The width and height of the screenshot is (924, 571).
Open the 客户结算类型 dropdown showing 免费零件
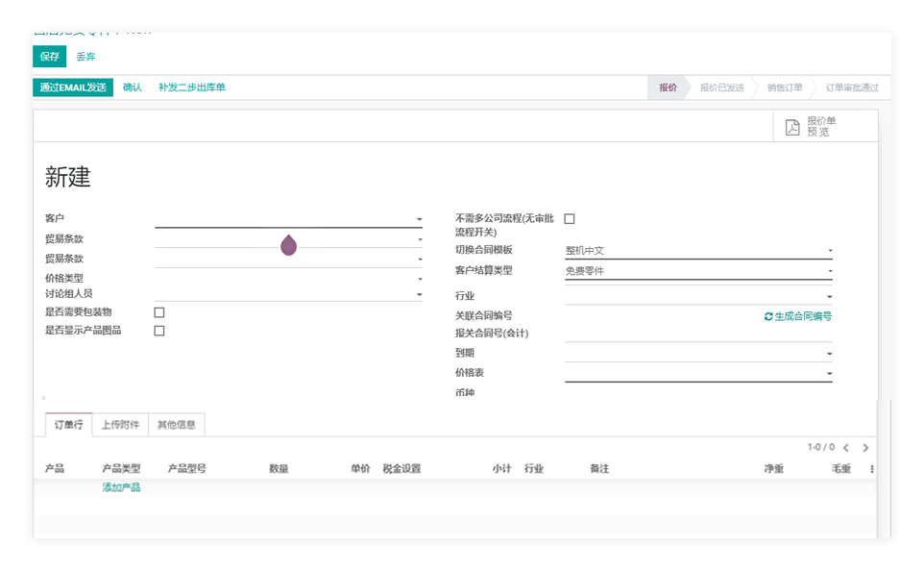[x=830, y=272]
